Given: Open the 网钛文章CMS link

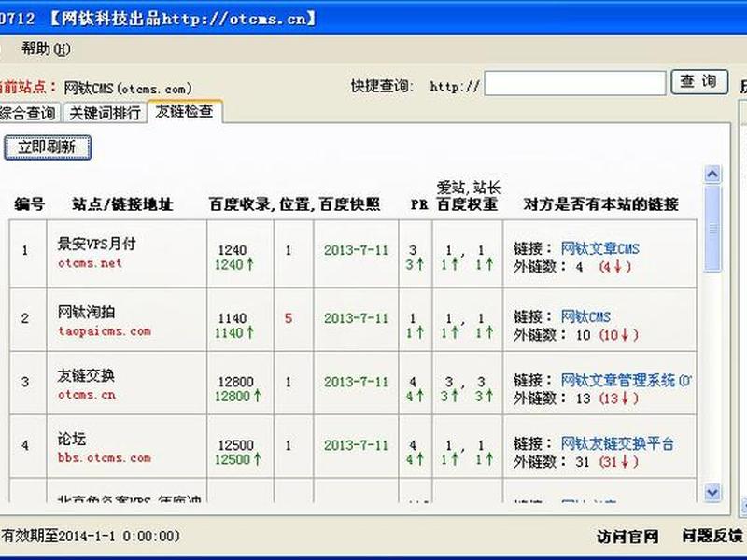Looking at the screenshot, I should [599, 248].
